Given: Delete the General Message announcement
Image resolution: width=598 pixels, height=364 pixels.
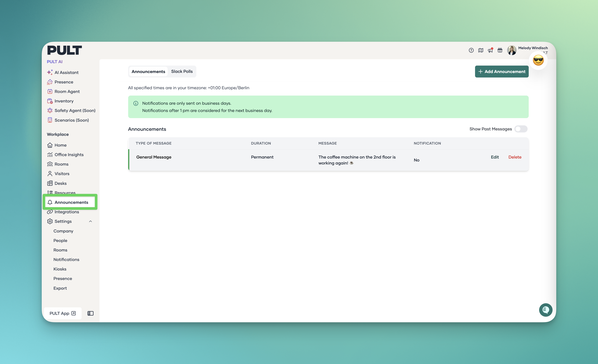Looking at the screenshot, I should point(515,157).
